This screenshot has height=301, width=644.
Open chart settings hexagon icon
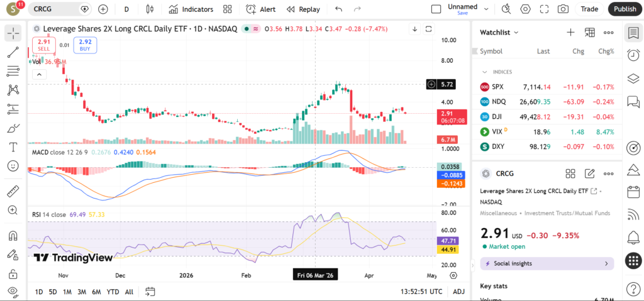coord(526,9)
